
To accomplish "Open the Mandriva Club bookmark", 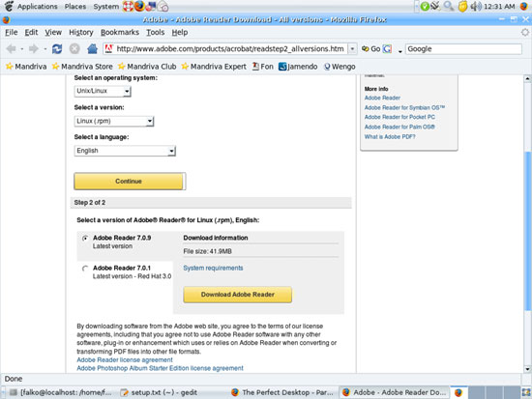I will click(147, 67).
